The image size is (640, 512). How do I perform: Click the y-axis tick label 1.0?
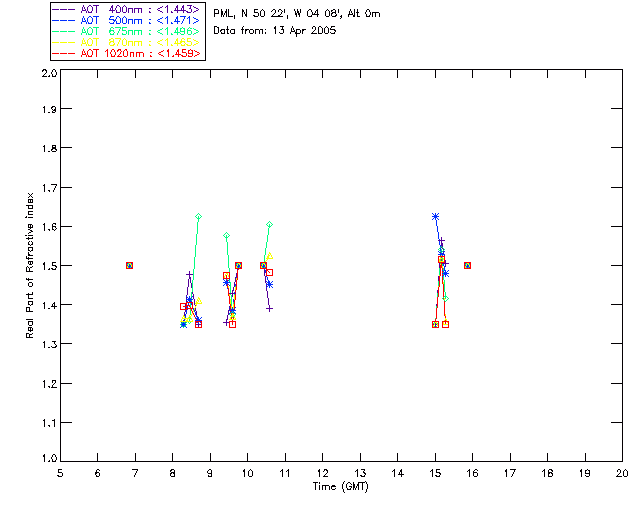point(49,458)
